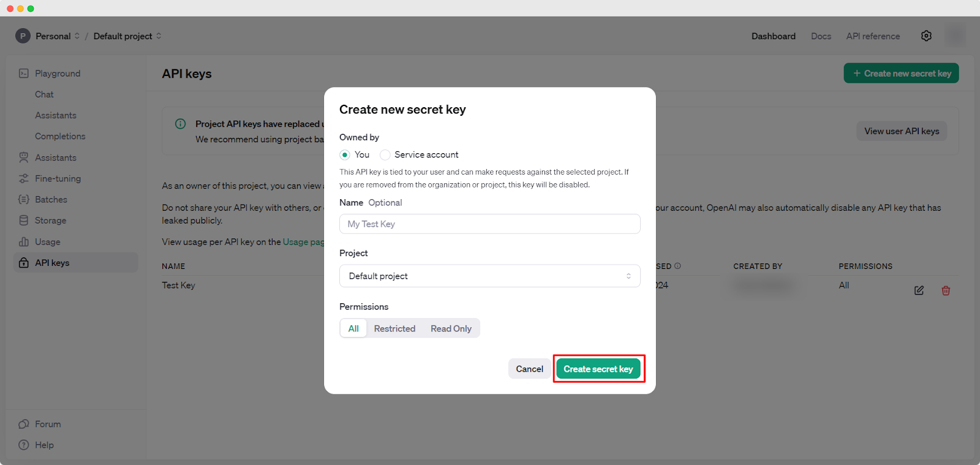Viewport: 980px width, 465px height.
Task: Click View user API keys button
Action: 902,131
